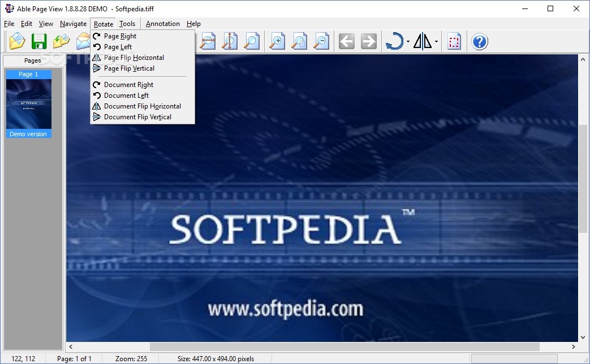Open the Navigate menu
The height and width of the screenshot is (364, 590).
73,24
